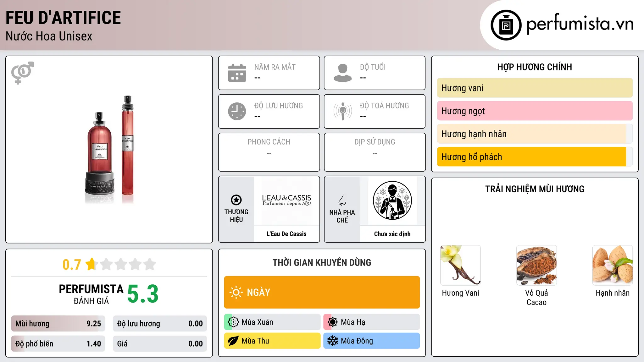Click the Năm Ra Mắt label
Image resolution: width=644 pixels, height=362 pixels.
[275, 67]
